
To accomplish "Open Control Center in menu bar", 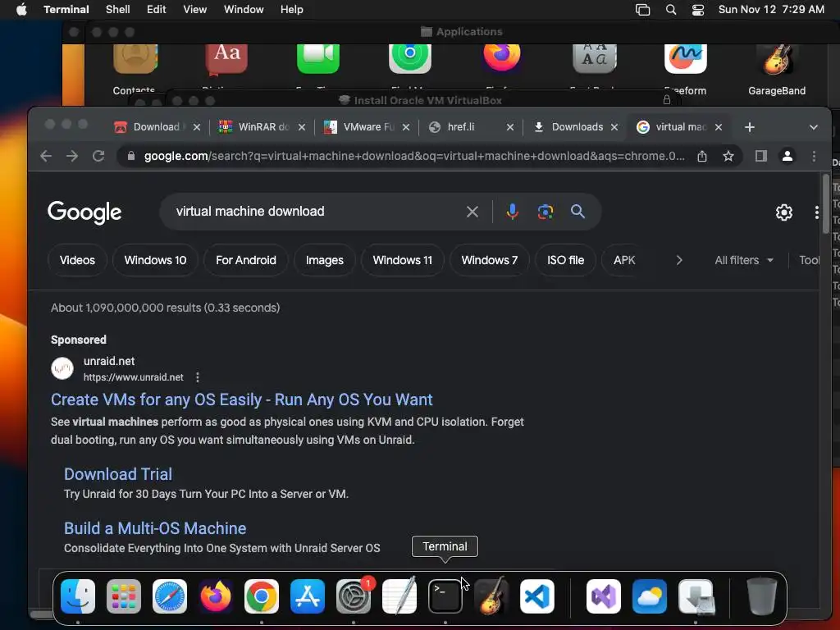I will [x=697, y=10].
